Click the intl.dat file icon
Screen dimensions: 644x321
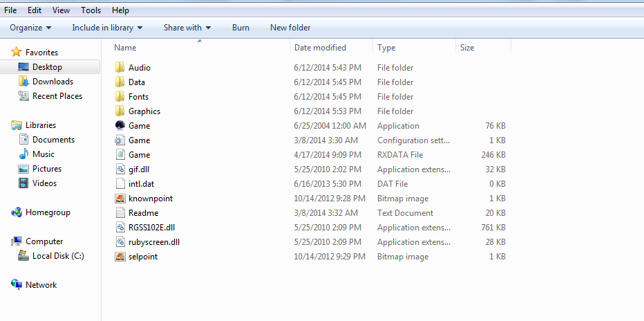(x=120, y=184)
